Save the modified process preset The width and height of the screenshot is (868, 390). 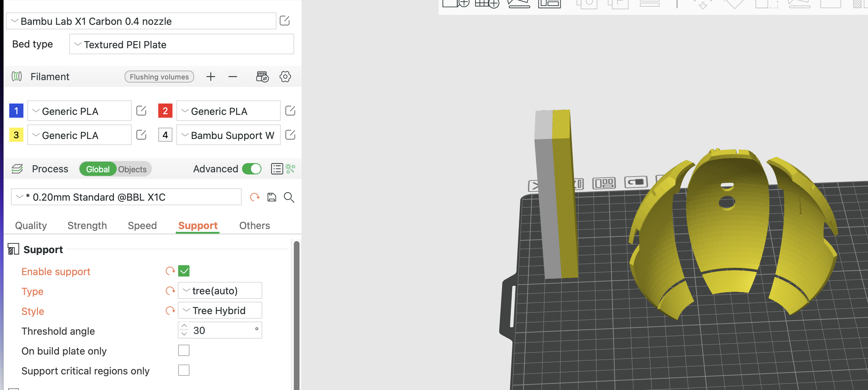tap(272, 197)
